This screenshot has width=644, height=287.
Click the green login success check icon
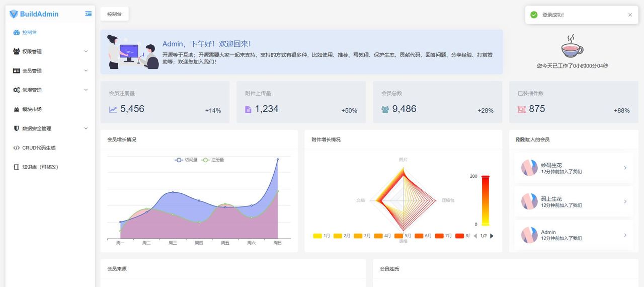[x=534, y=15]
